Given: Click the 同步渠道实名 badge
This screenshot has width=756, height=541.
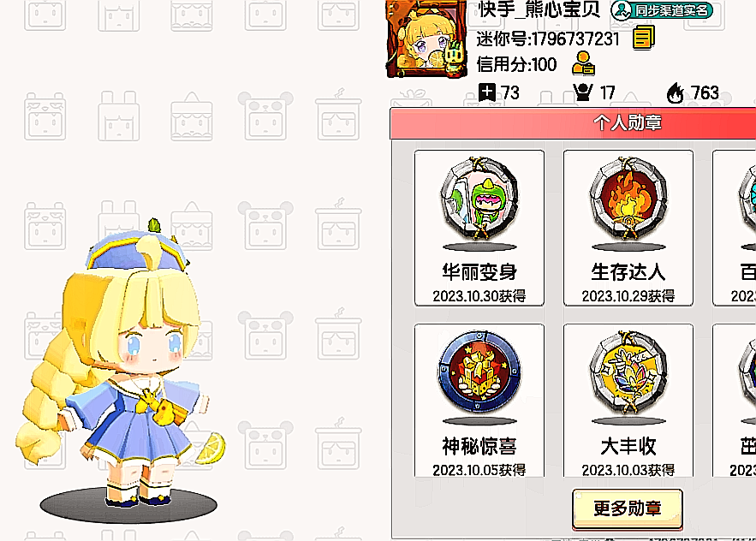Looking at the screenshot, I should (662, 10).
